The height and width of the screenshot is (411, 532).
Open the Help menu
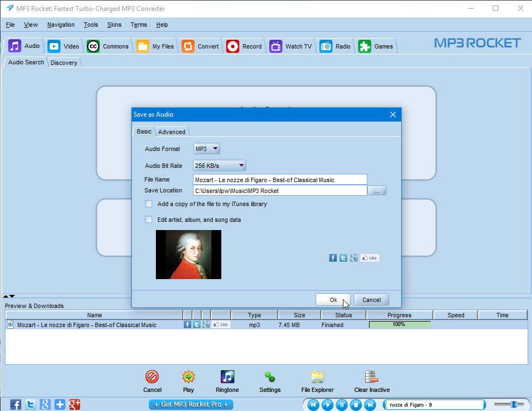162,25
